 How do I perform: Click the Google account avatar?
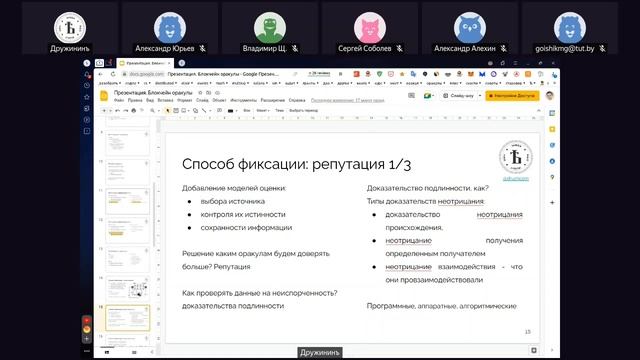[x=549, y=96]
